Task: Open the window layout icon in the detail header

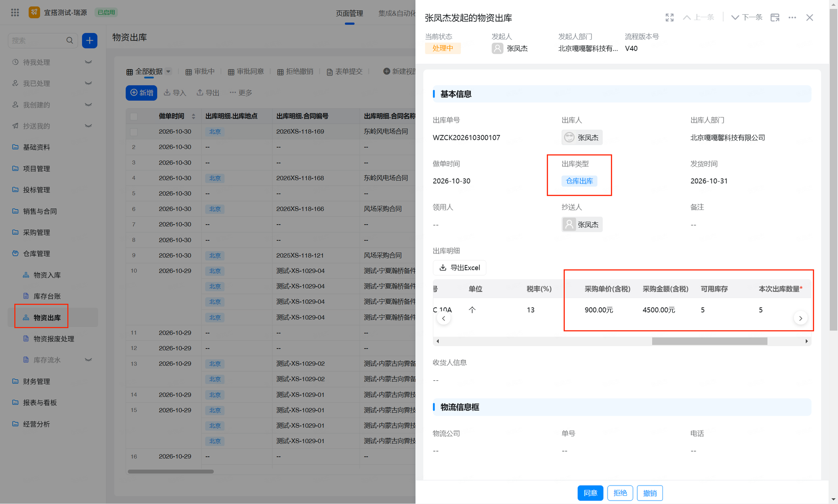Action: [775, 18]
